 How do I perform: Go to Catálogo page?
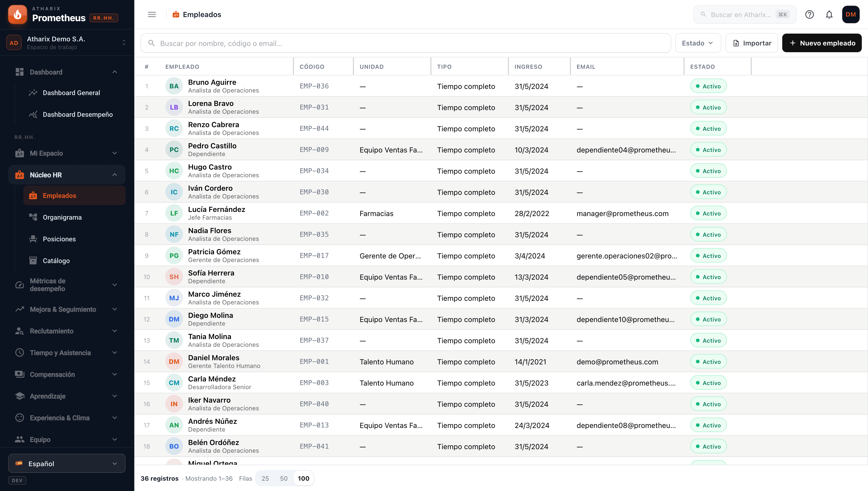(x=74, y=260)
